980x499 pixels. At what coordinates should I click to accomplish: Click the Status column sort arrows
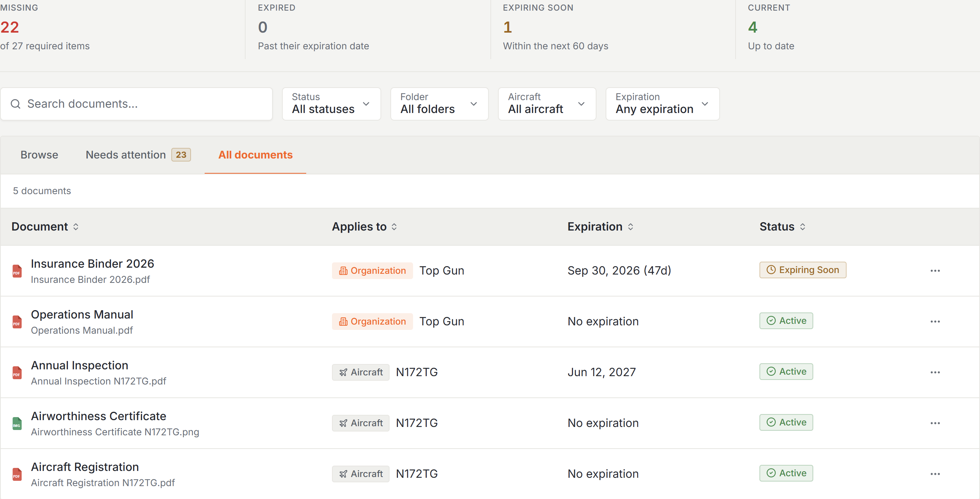click(x=802, y=227)
